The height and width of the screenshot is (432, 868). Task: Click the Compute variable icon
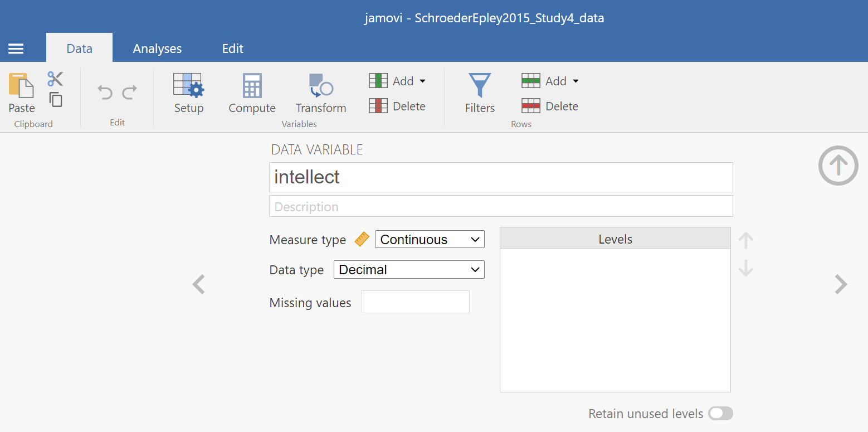[x=252, y=93]
